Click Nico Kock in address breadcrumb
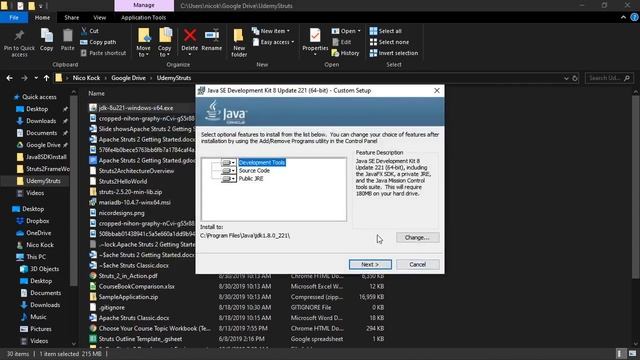The width and height of the screenshot is (640, 360). 86,78
